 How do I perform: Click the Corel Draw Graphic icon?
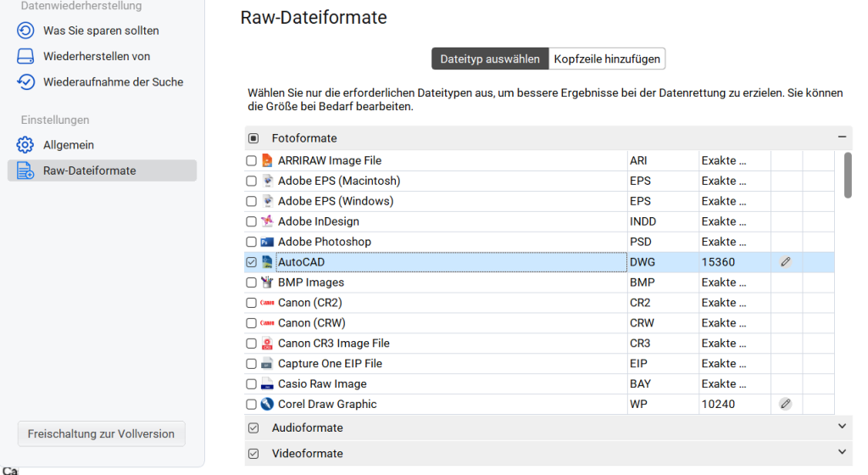pos(267,404)
